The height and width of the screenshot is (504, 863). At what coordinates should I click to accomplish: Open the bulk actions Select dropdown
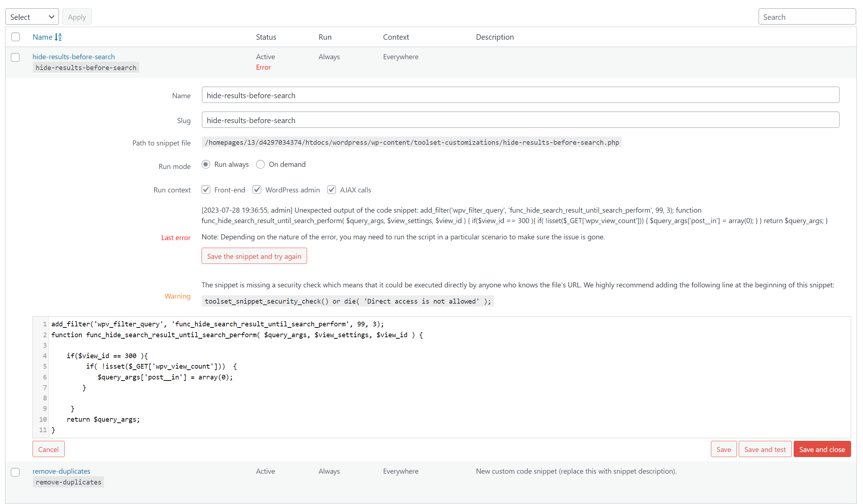[32, 17]
